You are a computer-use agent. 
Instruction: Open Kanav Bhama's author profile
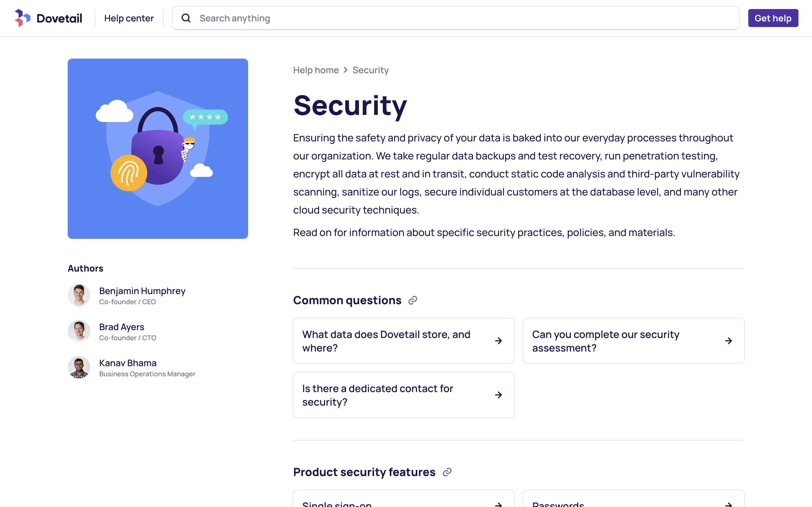(x=127, y=363)
